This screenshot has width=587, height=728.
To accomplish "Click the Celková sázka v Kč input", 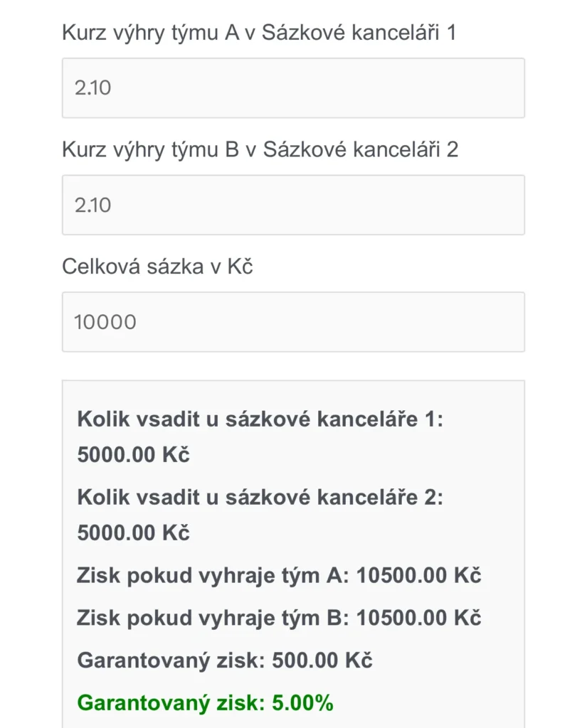I will click(x=293, y=322).
